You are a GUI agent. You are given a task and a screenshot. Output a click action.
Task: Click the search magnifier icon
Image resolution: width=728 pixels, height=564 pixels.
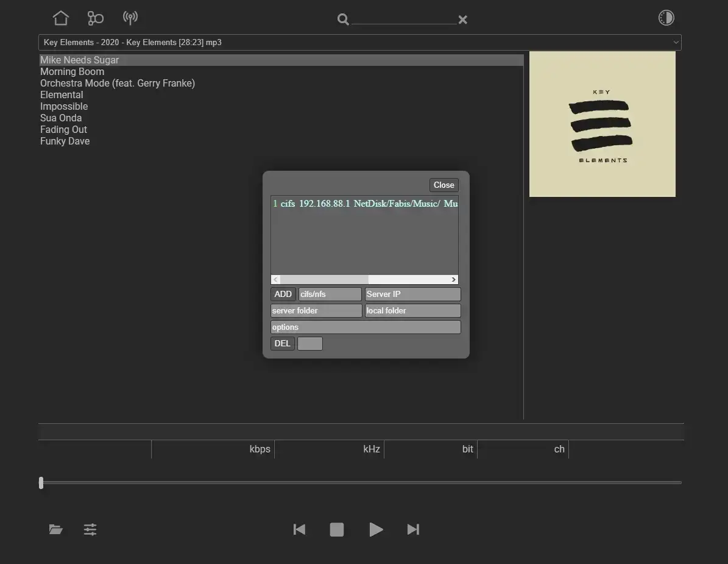coord(343,20)
